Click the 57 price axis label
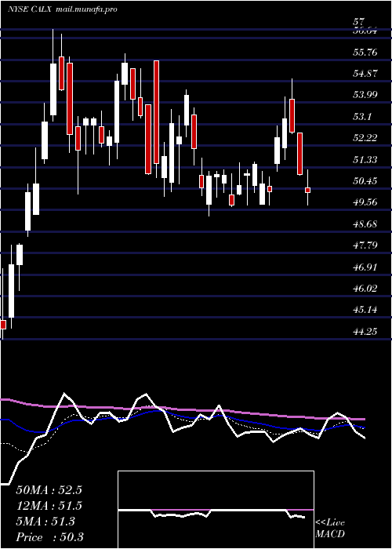 click(359, 22)
